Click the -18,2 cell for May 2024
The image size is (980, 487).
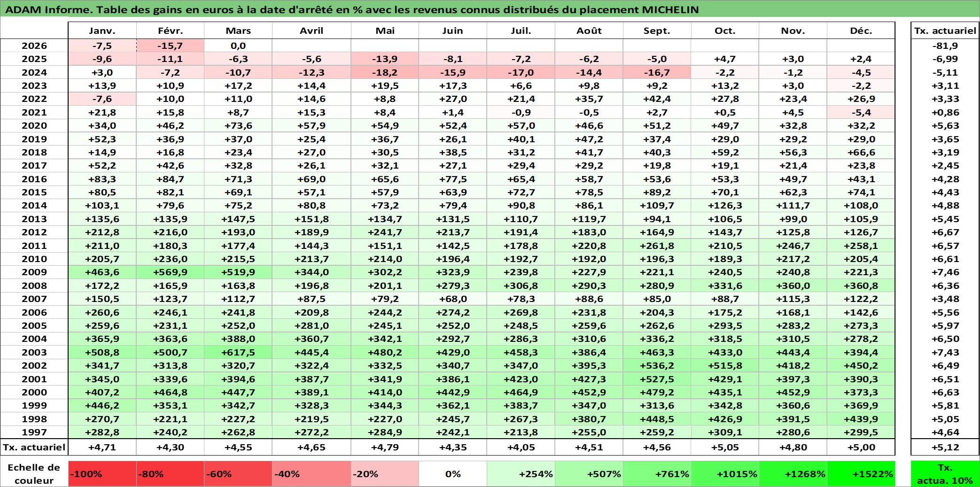pos(385,72)
